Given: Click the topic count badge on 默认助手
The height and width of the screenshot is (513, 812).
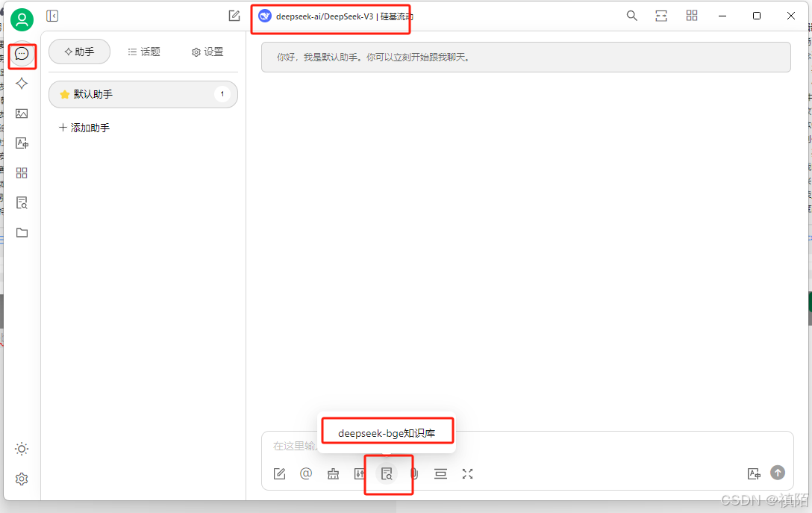Looking at the screenshot, I should click(222, 94).
